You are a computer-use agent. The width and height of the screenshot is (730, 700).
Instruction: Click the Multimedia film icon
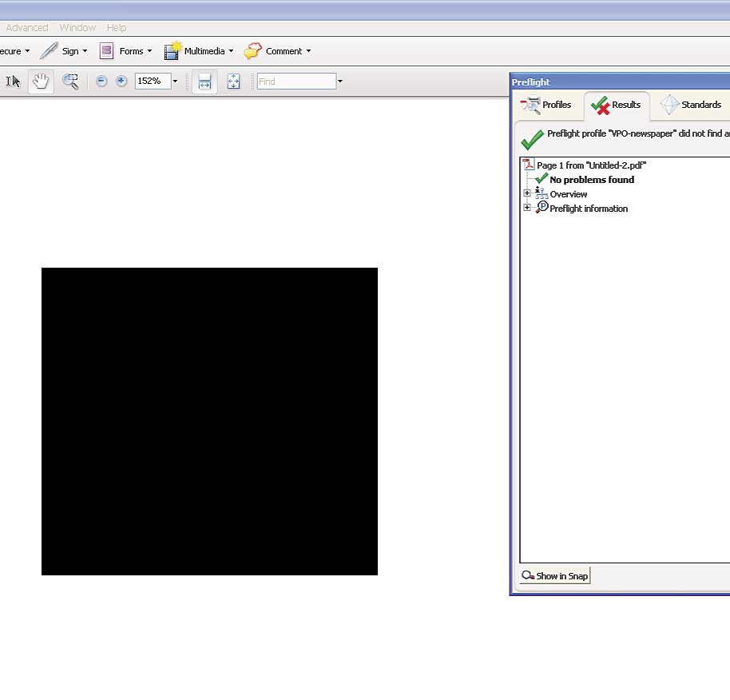(x=172, y=51)
